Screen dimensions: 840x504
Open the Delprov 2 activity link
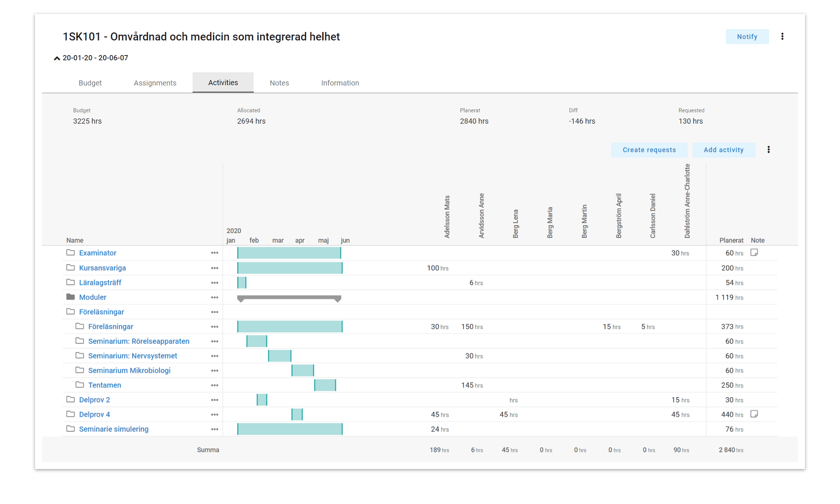(94, 400)
